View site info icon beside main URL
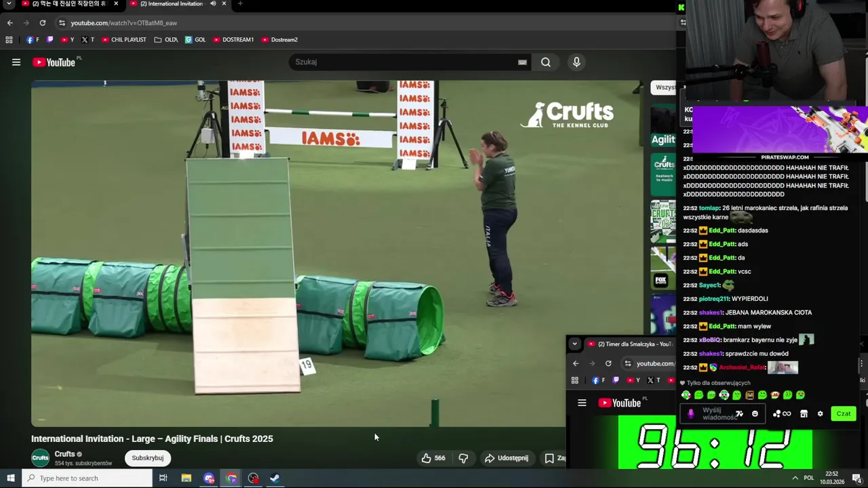Viewport: 868px width, 488px height. click(62, 23)
